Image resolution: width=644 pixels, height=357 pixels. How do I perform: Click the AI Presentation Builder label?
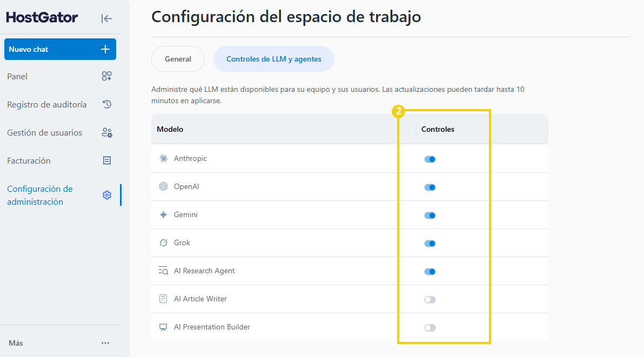click(212, 327)
